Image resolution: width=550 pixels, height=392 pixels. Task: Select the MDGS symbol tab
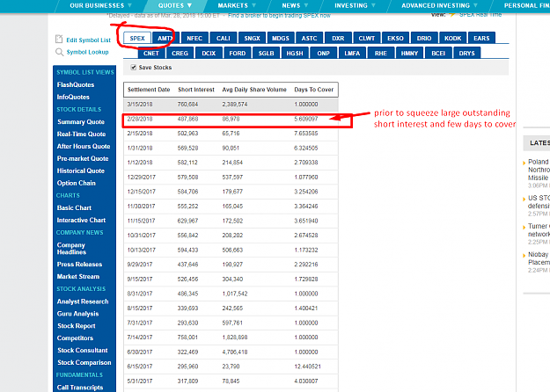pyautogui.click(x=281, y=38)
